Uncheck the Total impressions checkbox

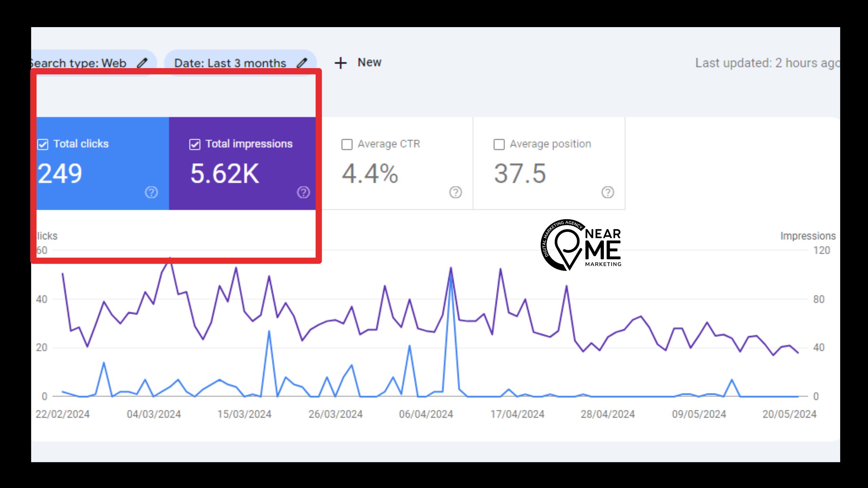(195, 144)
